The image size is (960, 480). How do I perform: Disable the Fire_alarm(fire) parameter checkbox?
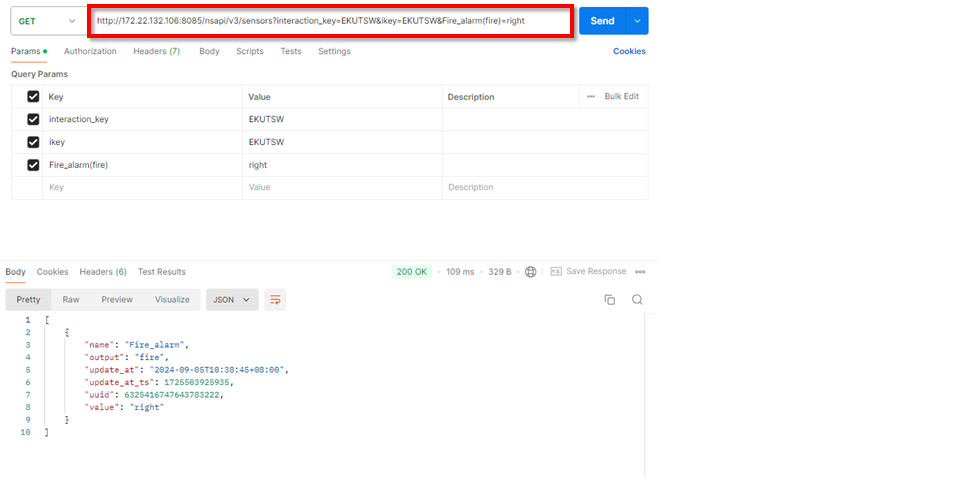click(x=33, y=165)
